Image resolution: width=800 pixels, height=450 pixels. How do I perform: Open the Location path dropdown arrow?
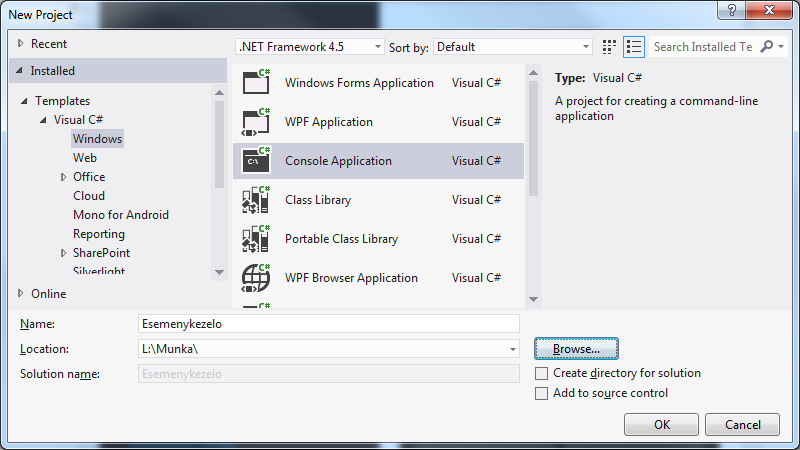tap(512, 349)
